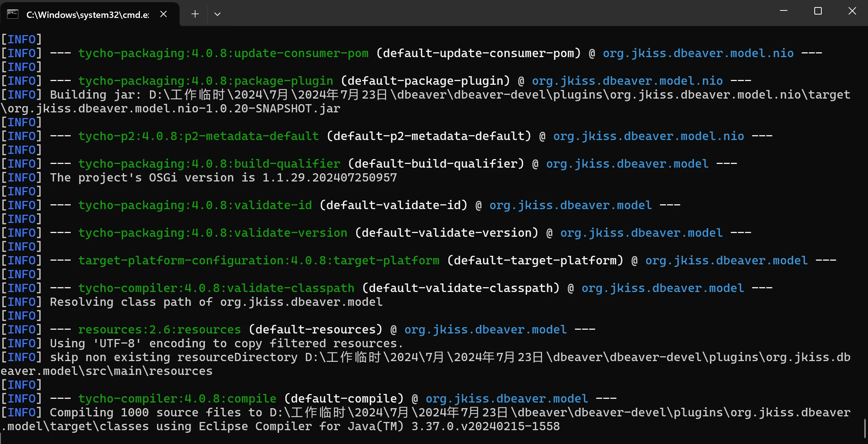
Task: Click the resources:2.6:resources goal text
Action: pyautogui.click(x=159, y=330)
